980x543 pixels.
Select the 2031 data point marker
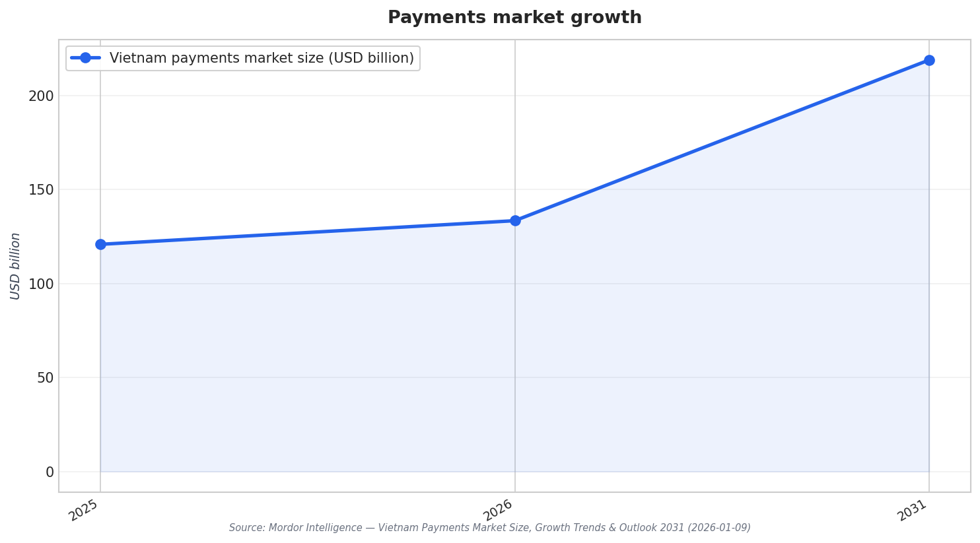pyautogui.click(x=929, y=60)
